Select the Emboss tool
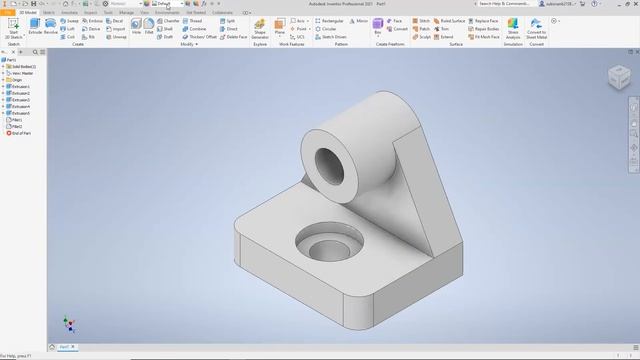640x360 pixels. click(x=92, y=21)
